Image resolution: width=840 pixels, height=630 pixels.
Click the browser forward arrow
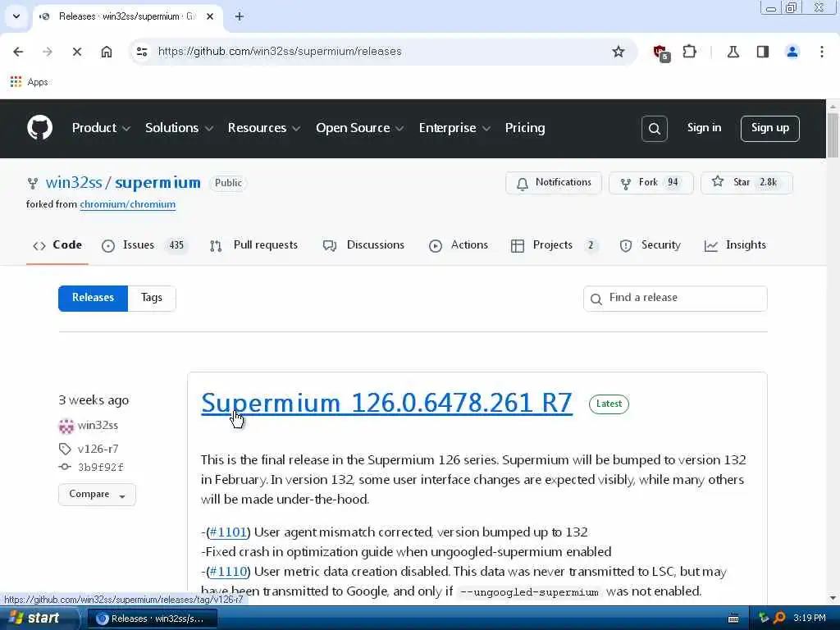click(x=47, y=52)
